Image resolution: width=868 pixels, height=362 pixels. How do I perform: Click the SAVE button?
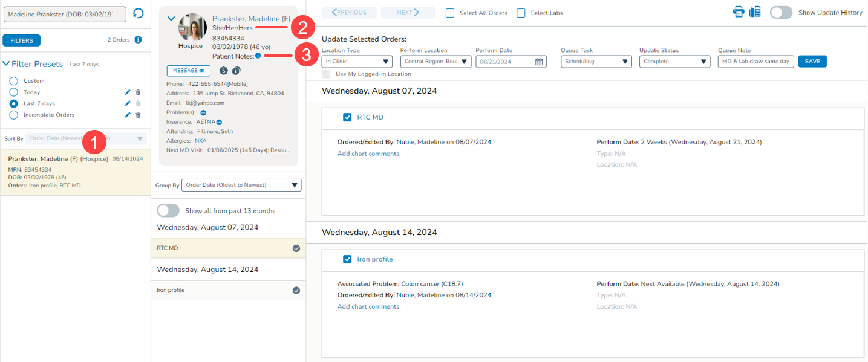pyautogui.click(x=812, y=62)
